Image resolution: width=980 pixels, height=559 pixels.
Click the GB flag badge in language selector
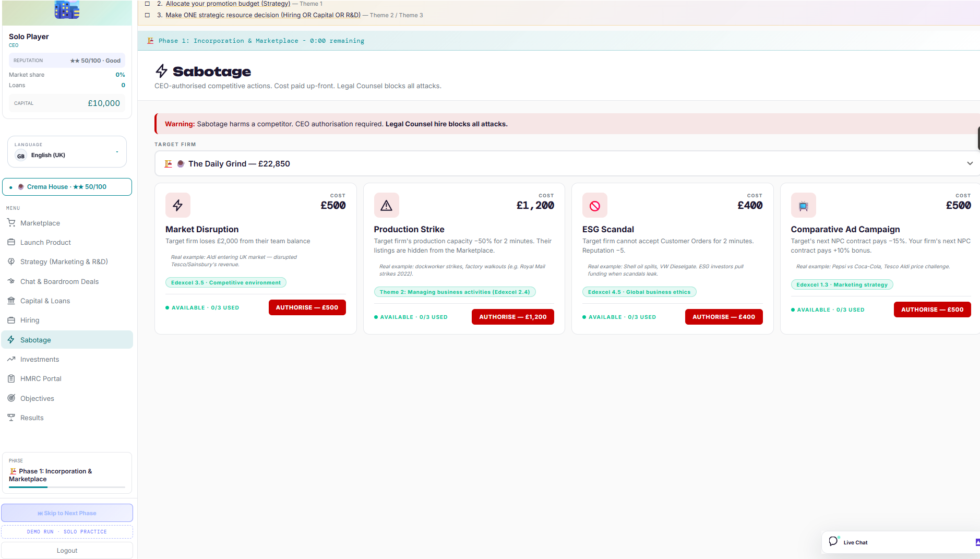coord(21,156)
